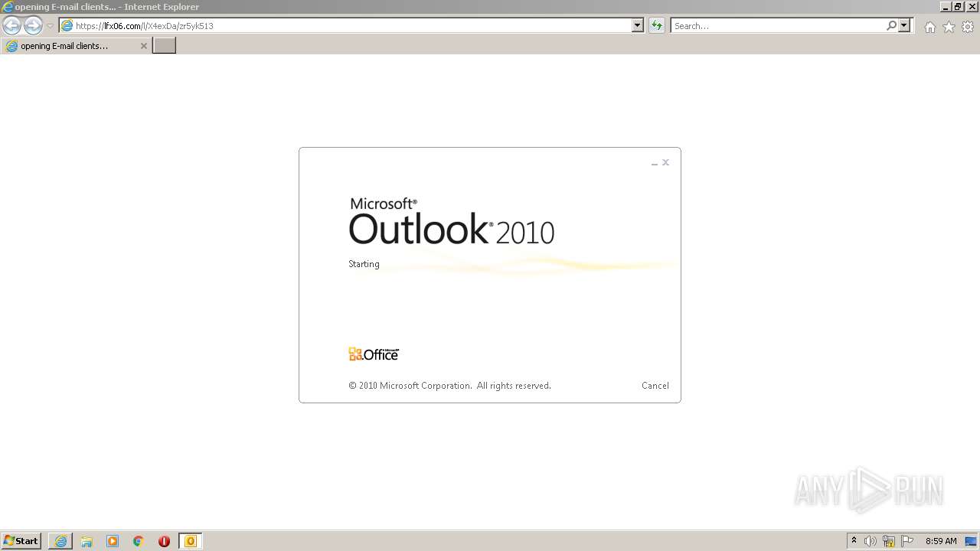Open the network status tray icon

(x=889, y=541)
